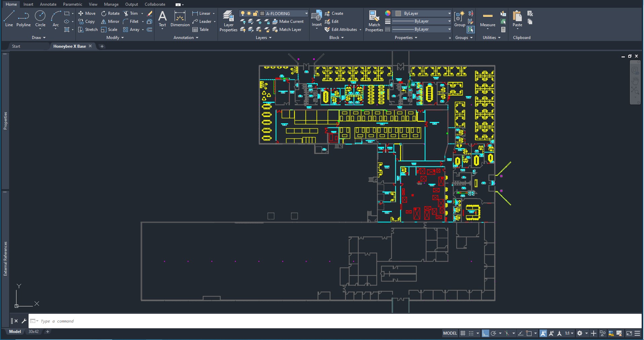
Task: Click the Edit Attributes button
Action: (342, 30)
